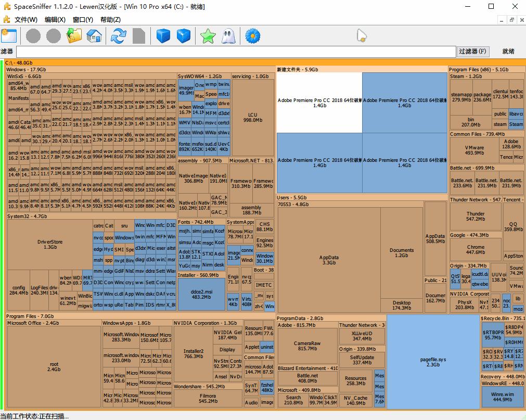
Task: Click the folder go-up-level icon
Action: [74, 36]
